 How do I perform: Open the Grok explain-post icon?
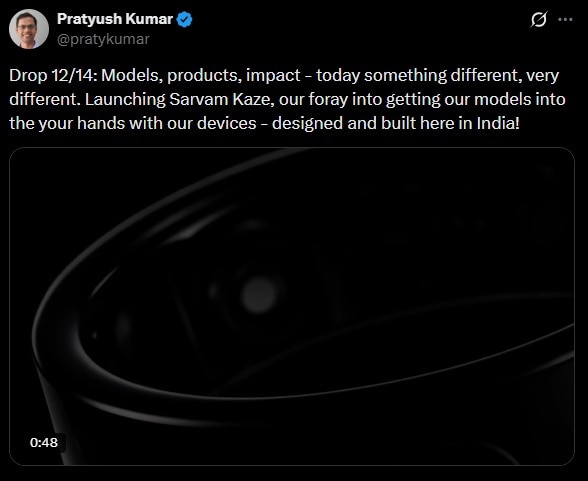pyautogui.click(x=538, y=19)
